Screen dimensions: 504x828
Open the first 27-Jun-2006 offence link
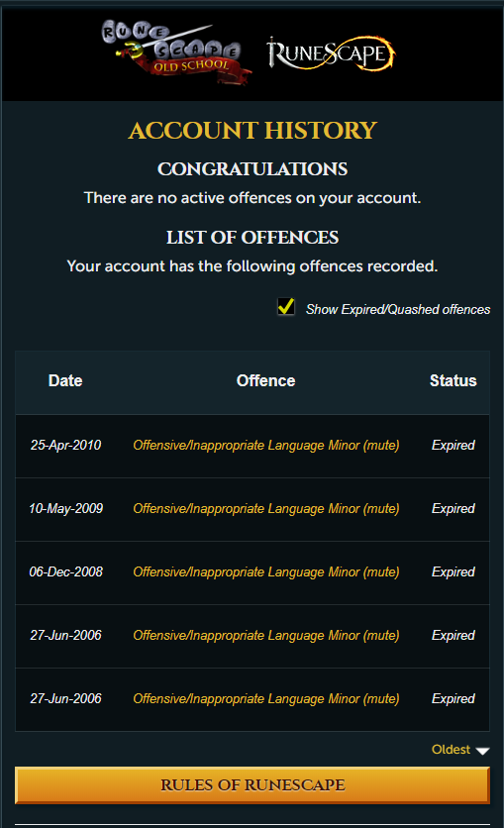[x=266, y=635]
